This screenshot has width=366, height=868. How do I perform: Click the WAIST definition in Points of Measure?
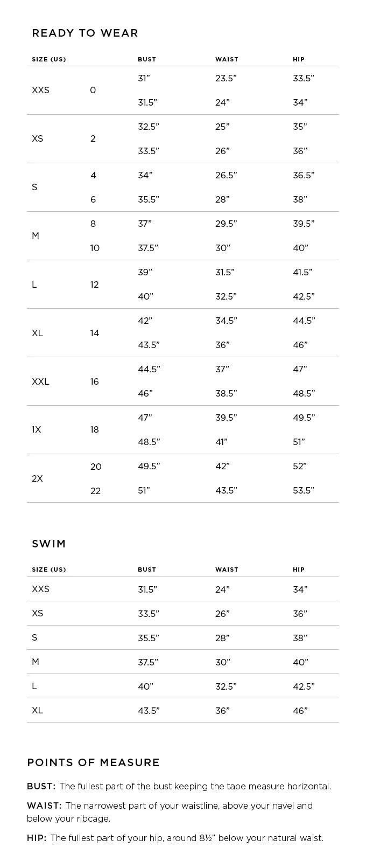click(x=170, y=812)
